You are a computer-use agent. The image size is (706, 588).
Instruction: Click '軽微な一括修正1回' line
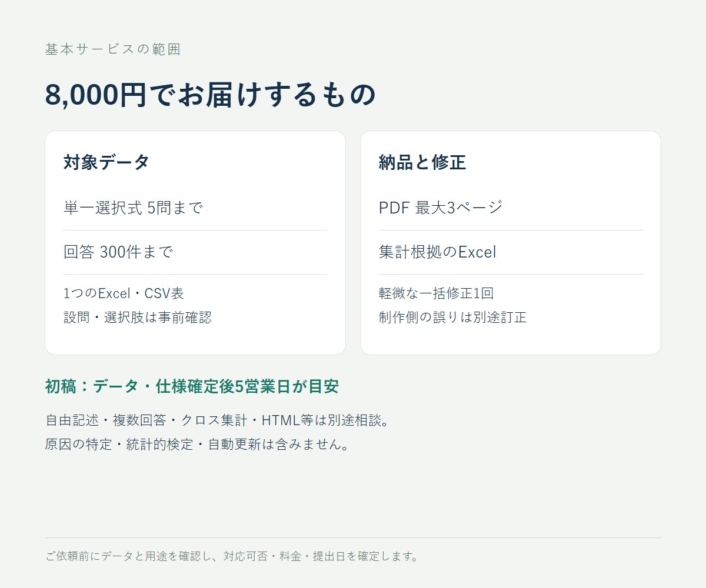(436, 293)
